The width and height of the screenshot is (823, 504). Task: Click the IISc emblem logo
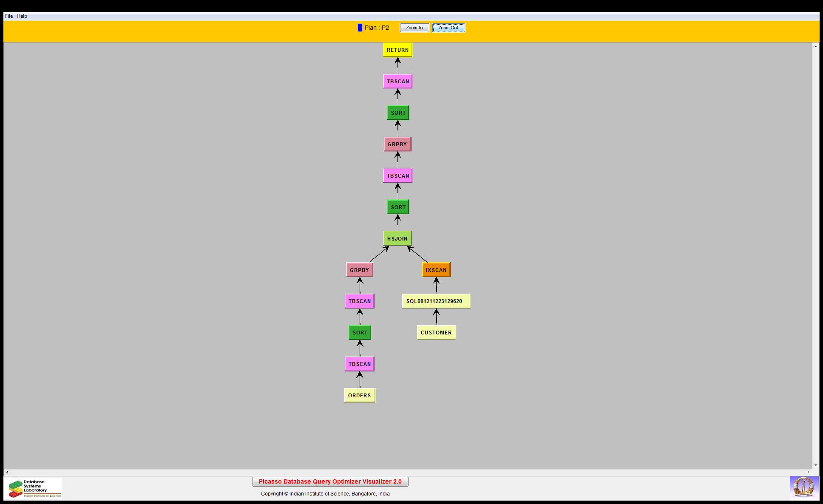[x=803, y=487]
